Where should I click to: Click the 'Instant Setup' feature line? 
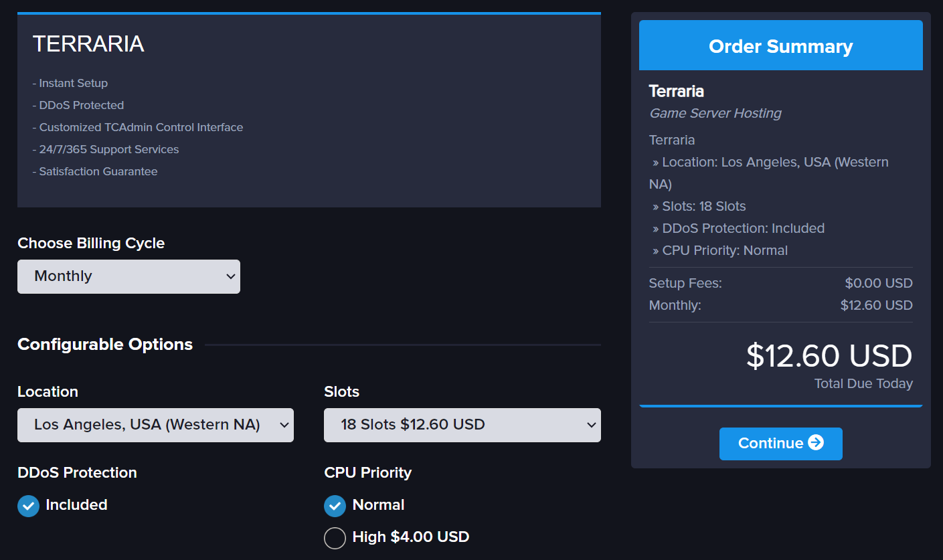coord(70,83)
